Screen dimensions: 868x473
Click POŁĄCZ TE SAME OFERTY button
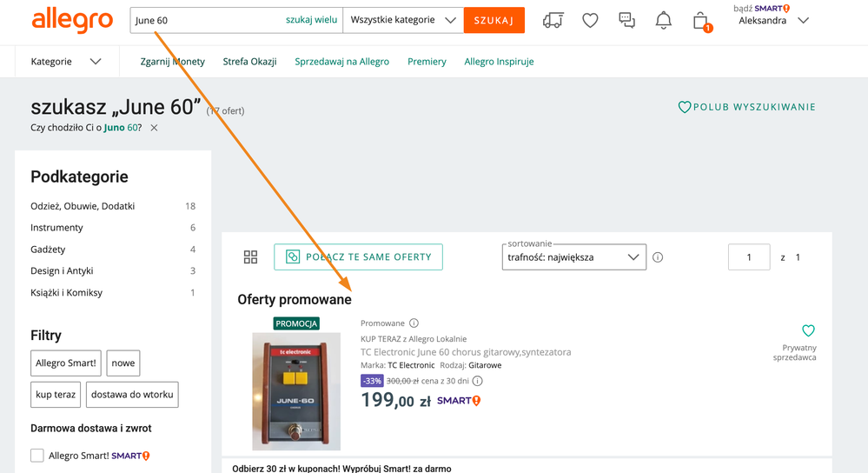tap(358, 257)
